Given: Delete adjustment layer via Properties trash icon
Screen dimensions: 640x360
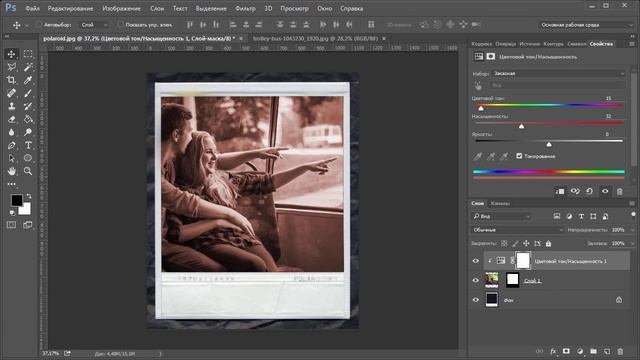Looking at the screenshot, I should coord(620,191).
